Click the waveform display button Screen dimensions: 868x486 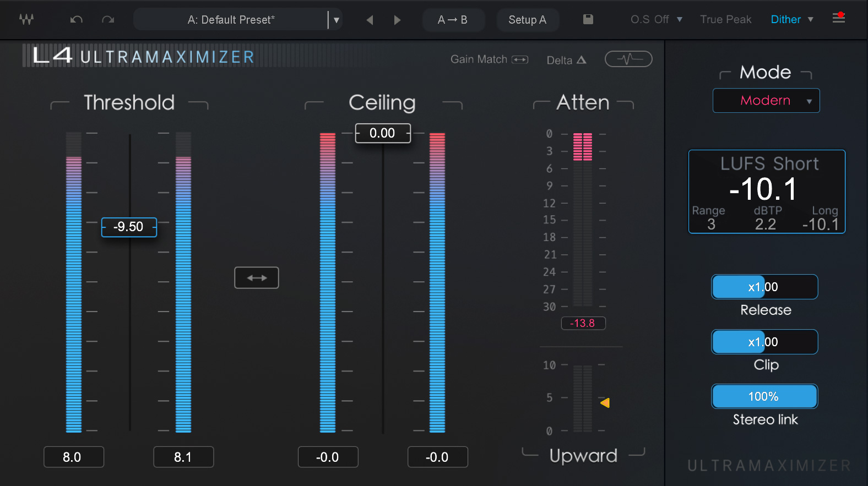pyautogui.click(x=628, y=59)
